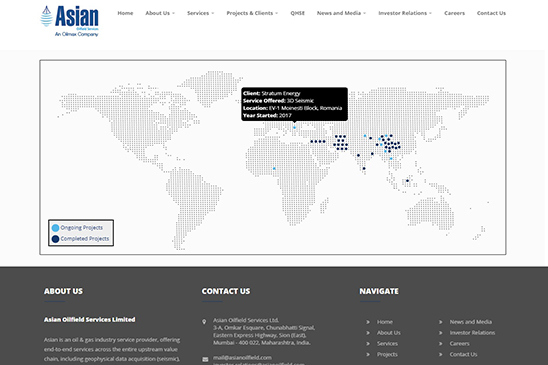
Task: Open News and Media footer link
Action: tap(470, 322)
